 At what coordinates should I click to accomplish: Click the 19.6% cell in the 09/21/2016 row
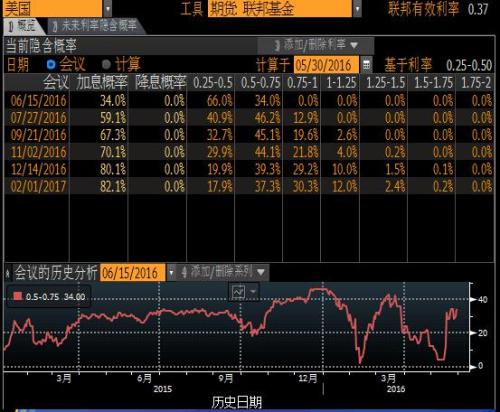pyautogui.click(x=306, y=135)
